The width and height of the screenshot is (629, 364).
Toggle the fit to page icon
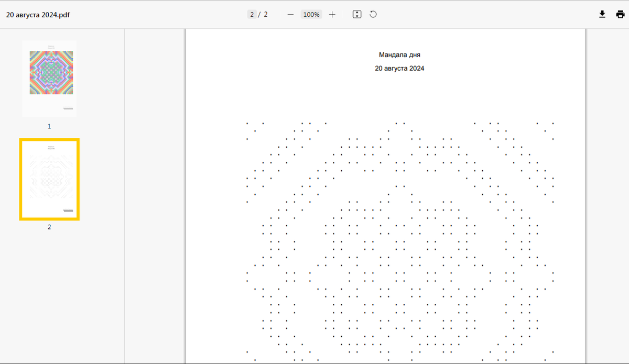click(357, 15)
